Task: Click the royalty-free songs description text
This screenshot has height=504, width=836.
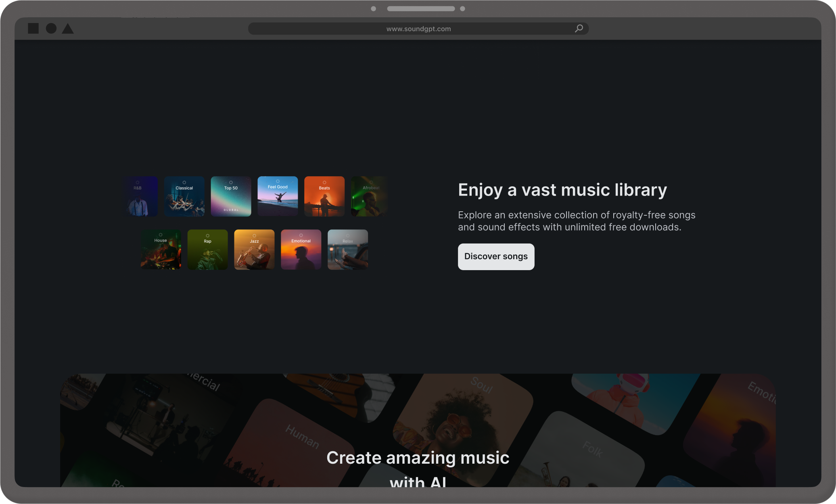Action: coord(577,221)
